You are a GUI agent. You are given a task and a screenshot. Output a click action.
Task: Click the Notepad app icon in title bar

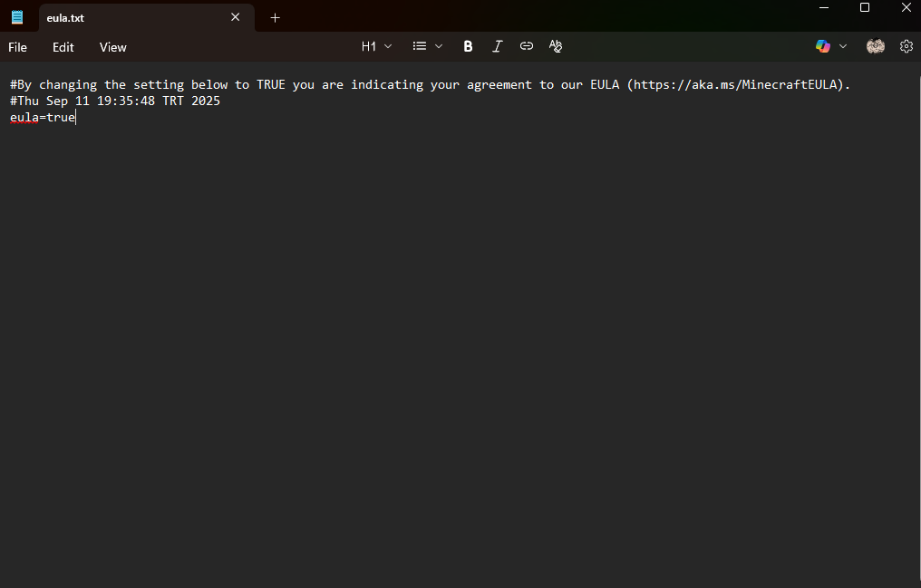(x=17, y=17)
